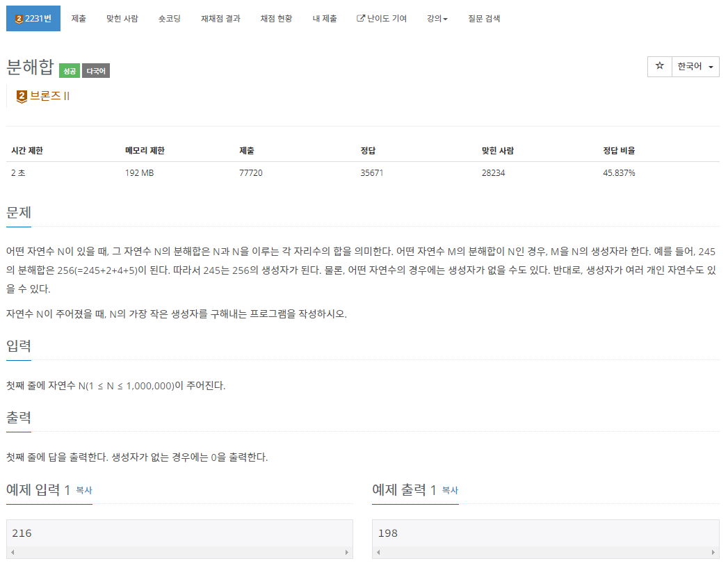The image size is (728, 568).
Task: Click the 메모리 제한 column header
Action: [145, 150]
